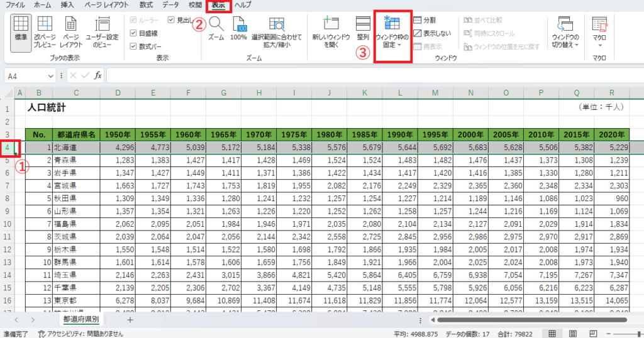Click the formula bar input
The image size is (644, 338).
pyautogui.click(x=375, y=76)
